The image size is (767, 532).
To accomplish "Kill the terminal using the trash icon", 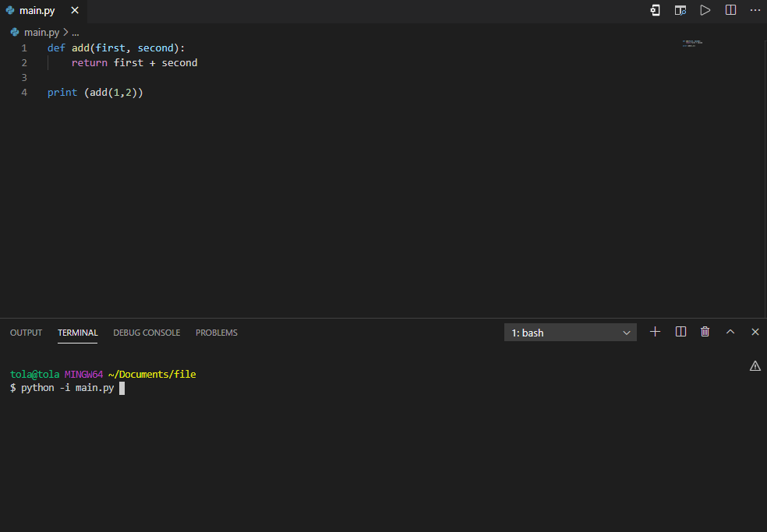I will (705, 332).
